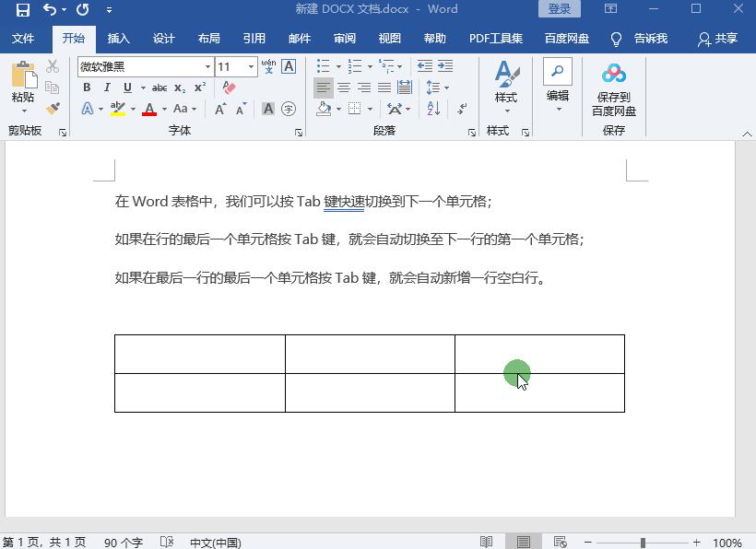Toggle strikethrough formatting
The width and height of the screenshot is (756, 549).
click(160, 88)
